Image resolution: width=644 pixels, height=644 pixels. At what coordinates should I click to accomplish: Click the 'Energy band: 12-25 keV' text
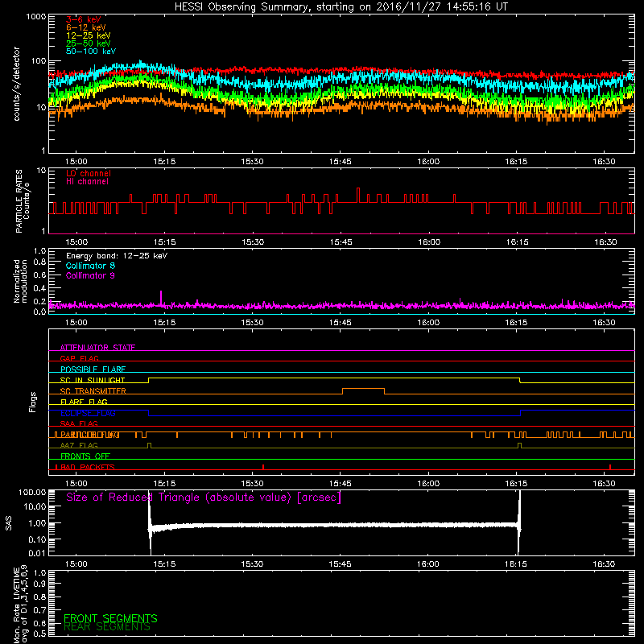[x=117, y=256]
